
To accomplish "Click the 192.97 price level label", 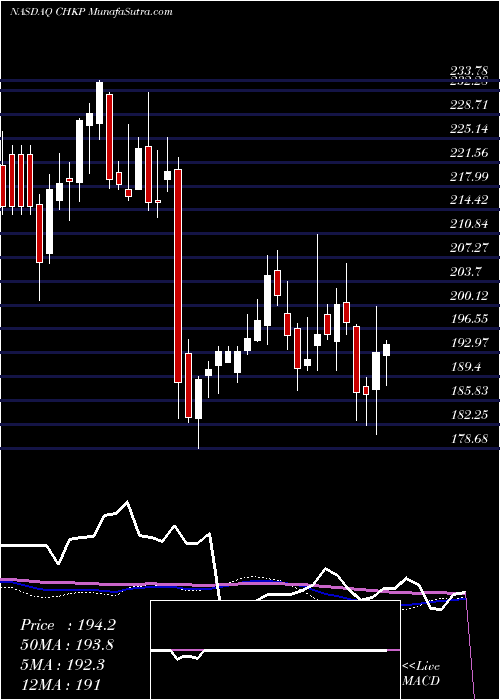I will click(x=469, y=343).
